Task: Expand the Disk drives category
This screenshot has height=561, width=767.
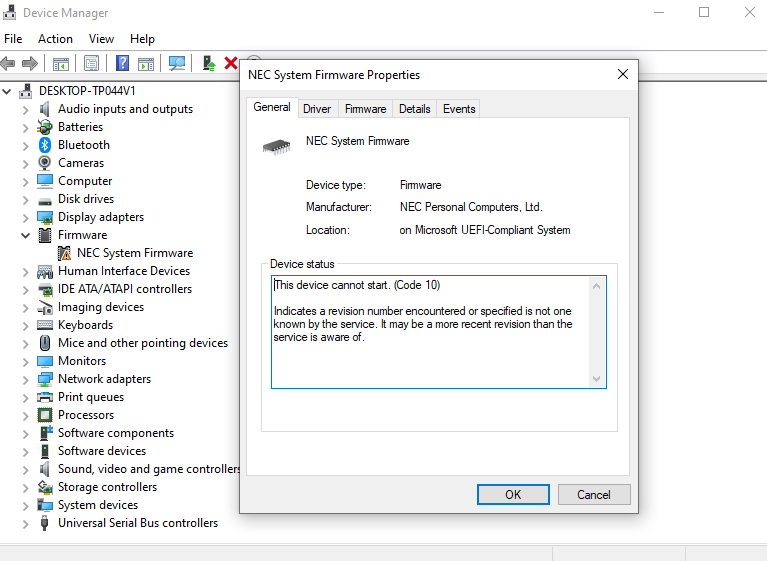Action: (25, 200)
